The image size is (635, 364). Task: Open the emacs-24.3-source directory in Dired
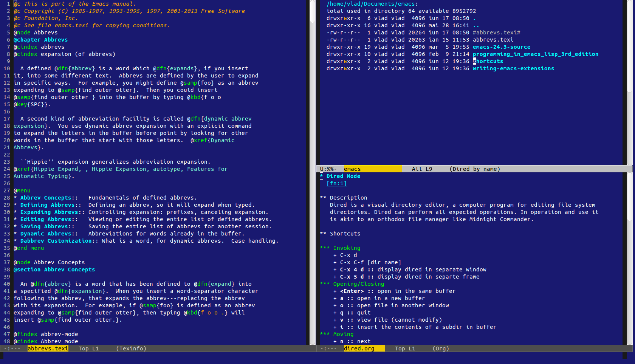point(501,47)
